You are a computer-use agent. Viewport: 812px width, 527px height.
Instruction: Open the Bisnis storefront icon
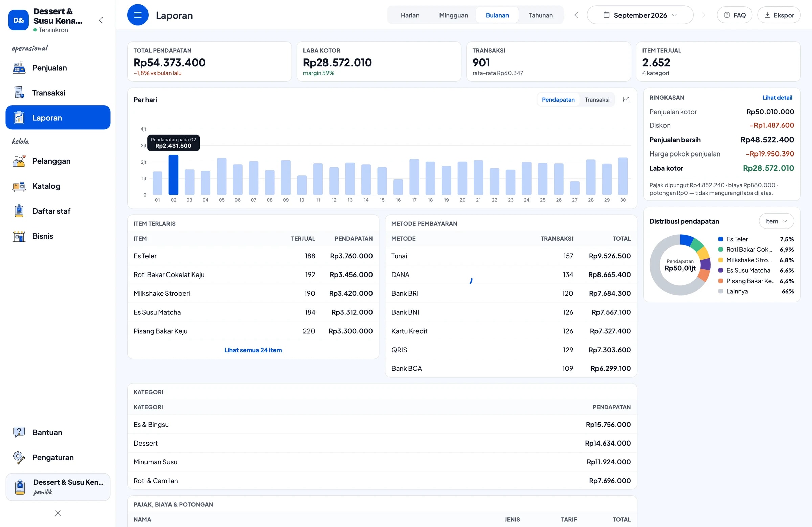tap(19, 236)
